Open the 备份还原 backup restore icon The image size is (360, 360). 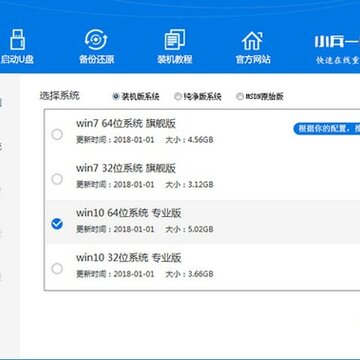96,40
